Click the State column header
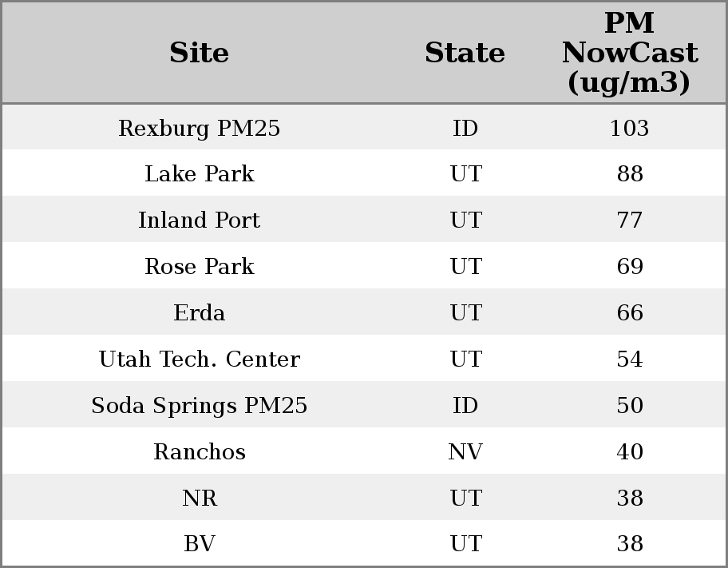This screenshot has height=568, width=728. click(465, 54)
